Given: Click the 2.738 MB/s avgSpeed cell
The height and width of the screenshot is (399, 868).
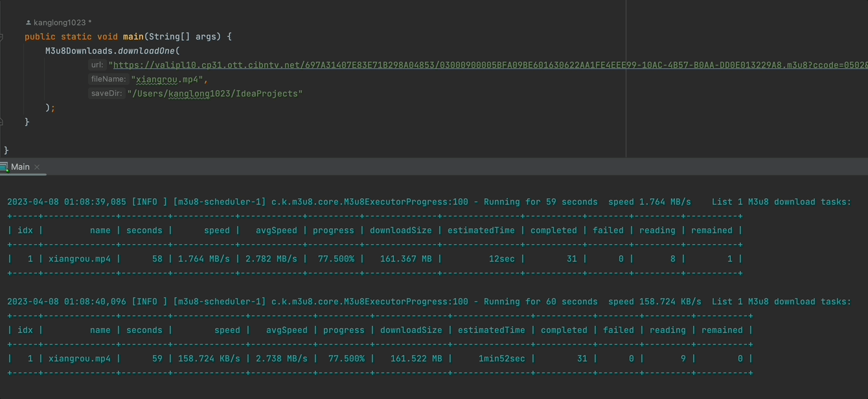Looking at the screenshot, I should (x=282, y=358).
